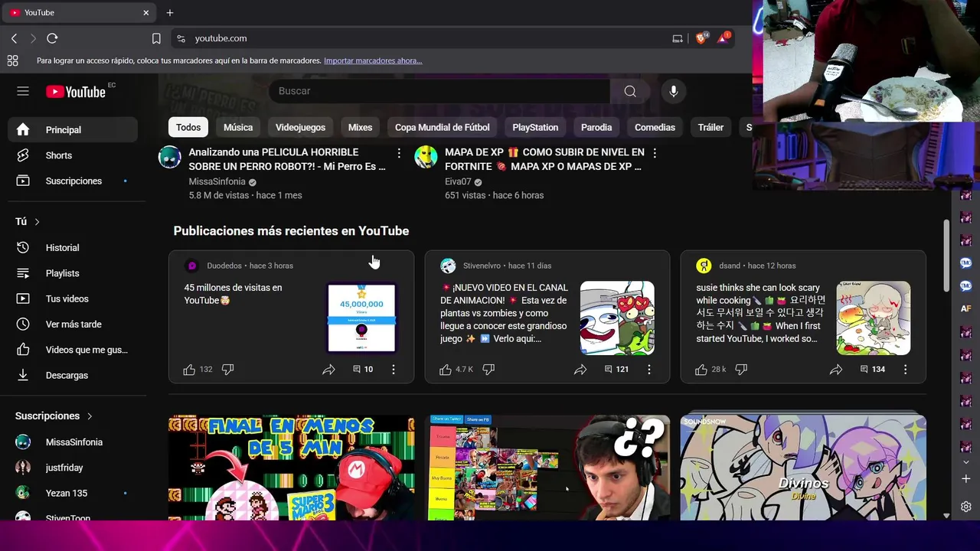Click Importar marcadores ahora link

373,60
